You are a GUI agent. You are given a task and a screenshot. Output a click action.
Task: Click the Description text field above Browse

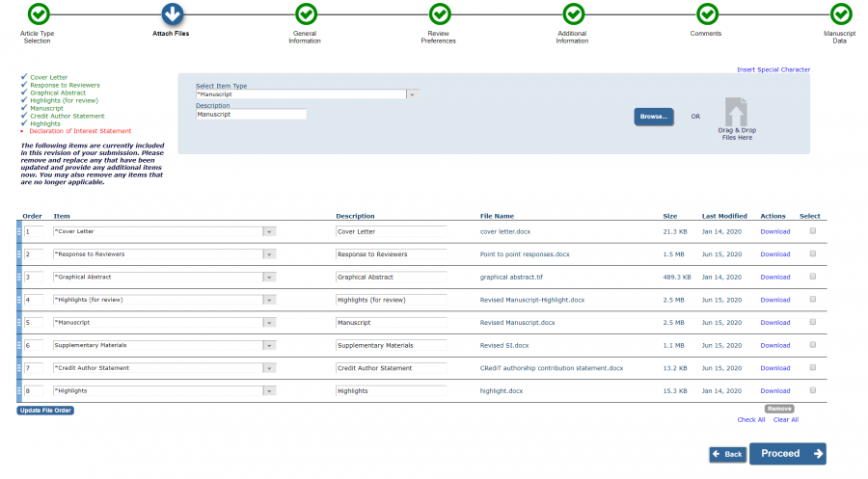(251, 114)
